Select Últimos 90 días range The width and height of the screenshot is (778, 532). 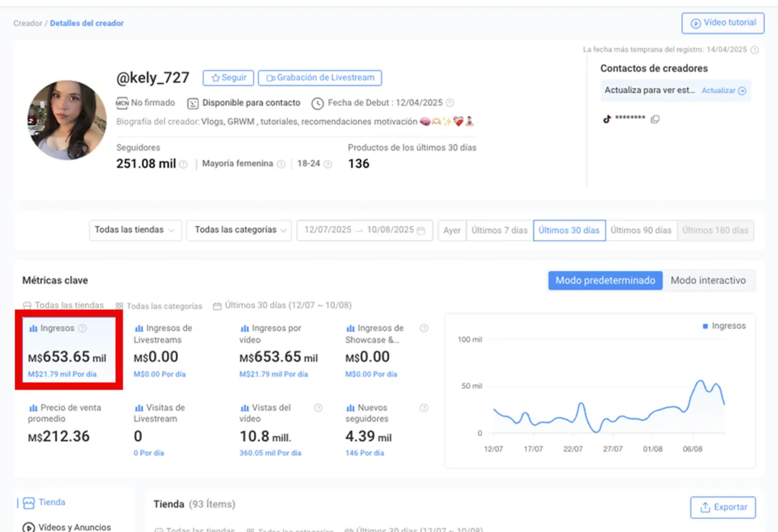click(641, 230)
